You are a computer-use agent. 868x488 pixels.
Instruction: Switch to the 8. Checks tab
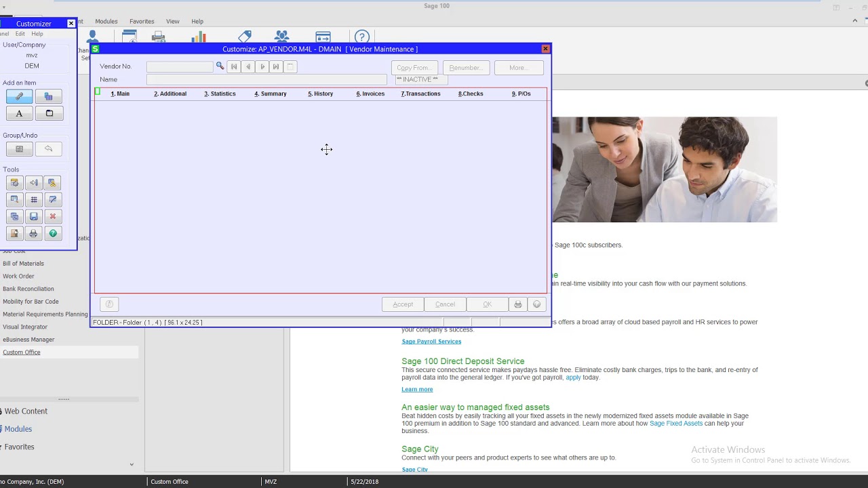coord(471,94)
